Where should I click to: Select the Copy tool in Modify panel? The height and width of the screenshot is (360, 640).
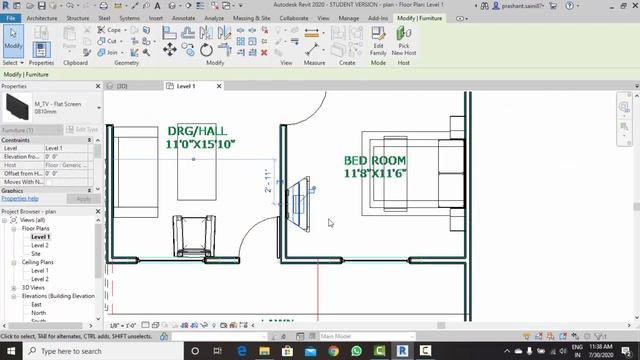pos(188,49)
